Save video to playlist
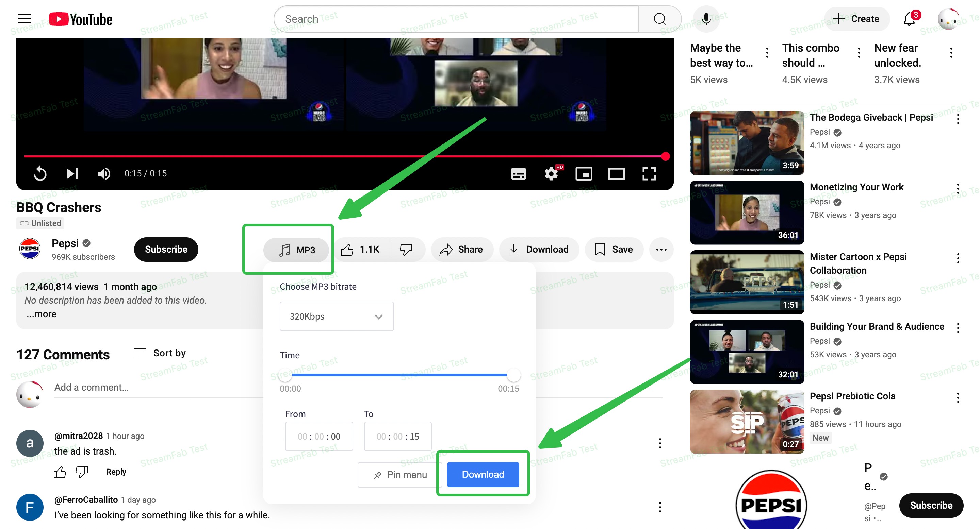The height and width of the screenshot is (529, 980). (614, 250)
